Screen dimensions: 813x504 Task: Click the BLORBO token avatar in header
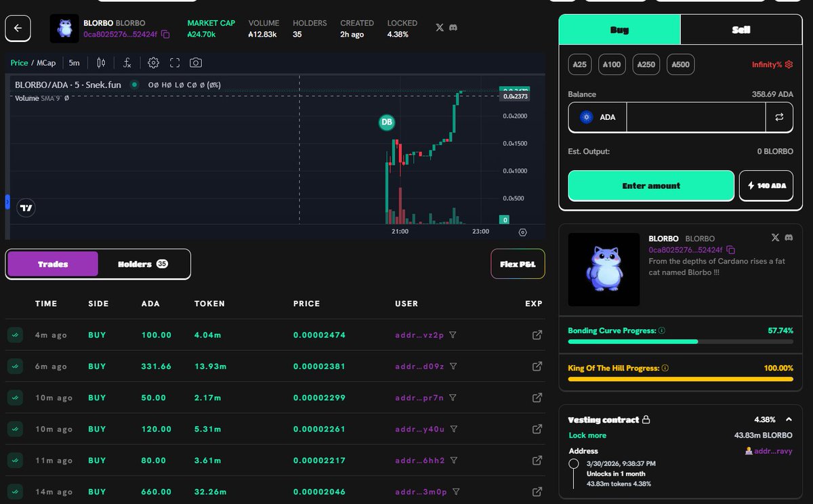click(65, 28)
